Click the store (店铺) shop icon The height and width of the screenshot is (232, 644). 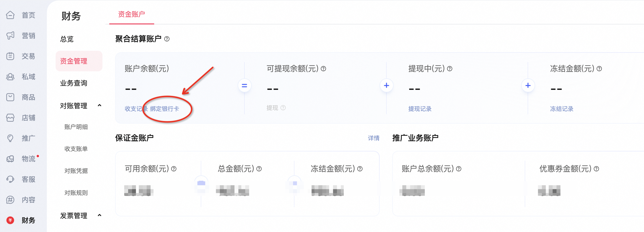click(10, 118)
